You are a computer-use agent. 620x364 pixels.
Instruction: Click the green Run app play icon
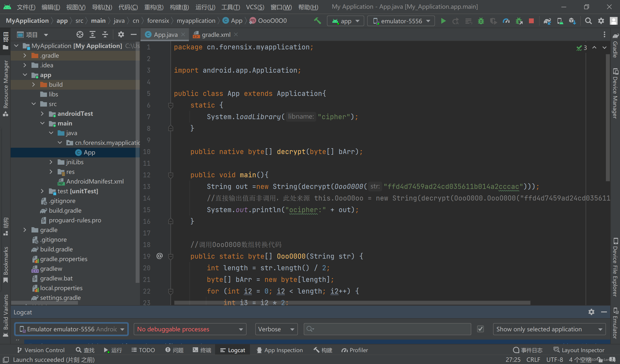click(443, 21)
